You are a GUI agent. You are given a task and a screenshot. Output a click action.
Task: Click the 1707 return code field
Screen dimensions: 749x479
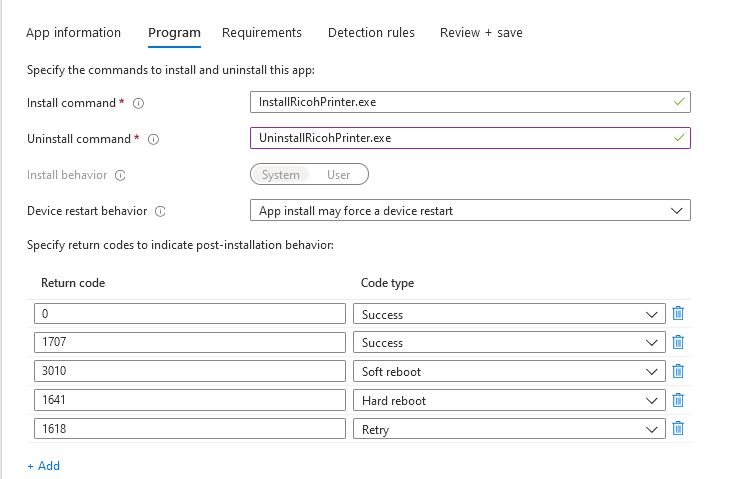pos(190,342)
